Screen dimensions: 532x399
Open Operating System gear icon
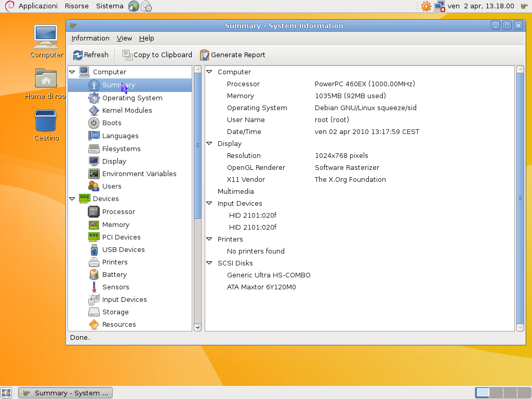tap(94, 98)
